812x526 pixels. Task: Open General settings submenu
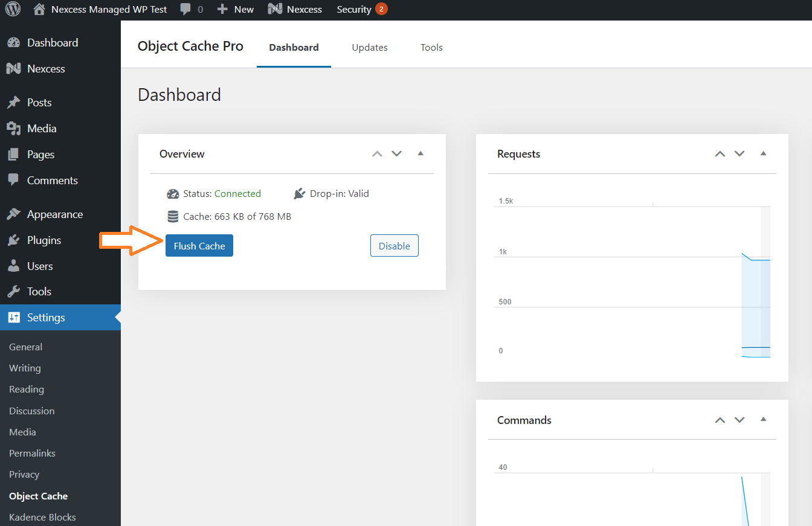point(25,347)
